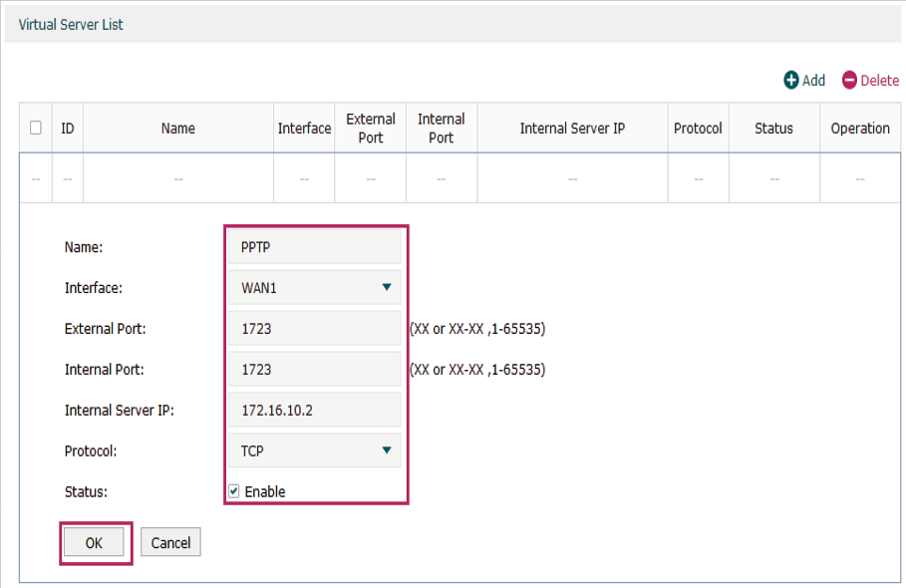906x588 pixels.
Task: Click the OK button
Action: click(94, 542)
